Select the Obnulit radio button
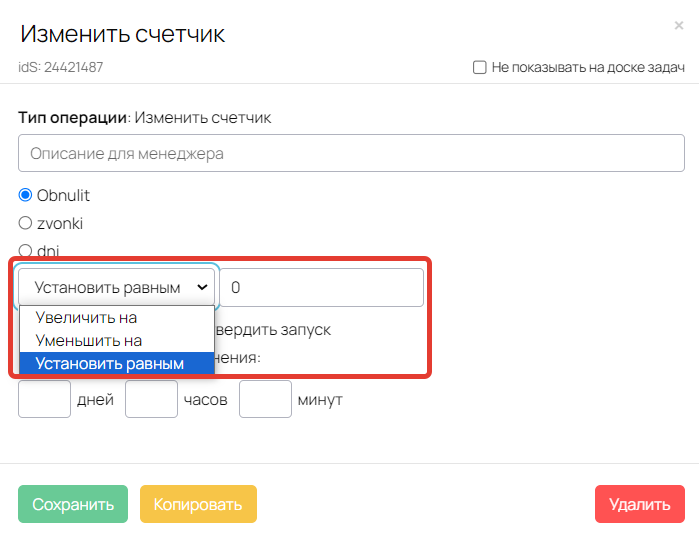The image size is (699, 537). [25, 195]
